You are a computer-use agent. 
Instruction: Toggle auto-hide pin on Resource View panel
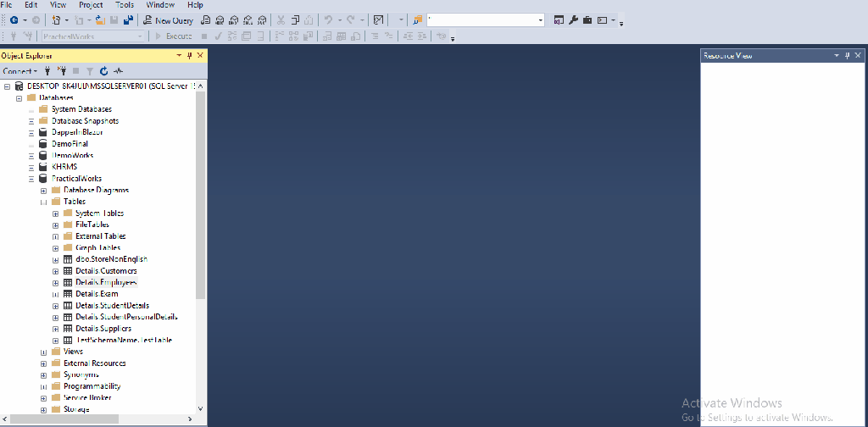[847, 55]
